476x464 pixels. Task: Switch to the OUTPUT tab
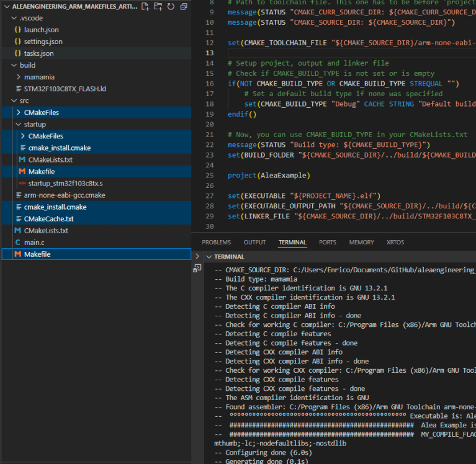(x=254, y=242)
